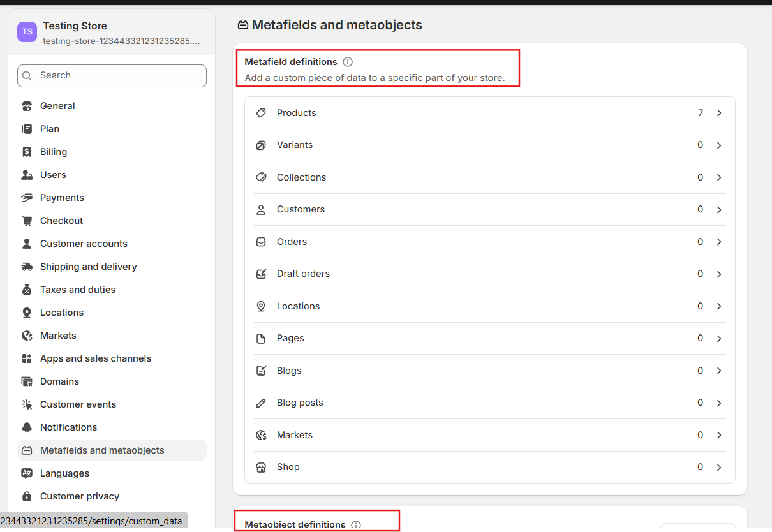Open Notifications settings in sidebar

coord(68,427)
